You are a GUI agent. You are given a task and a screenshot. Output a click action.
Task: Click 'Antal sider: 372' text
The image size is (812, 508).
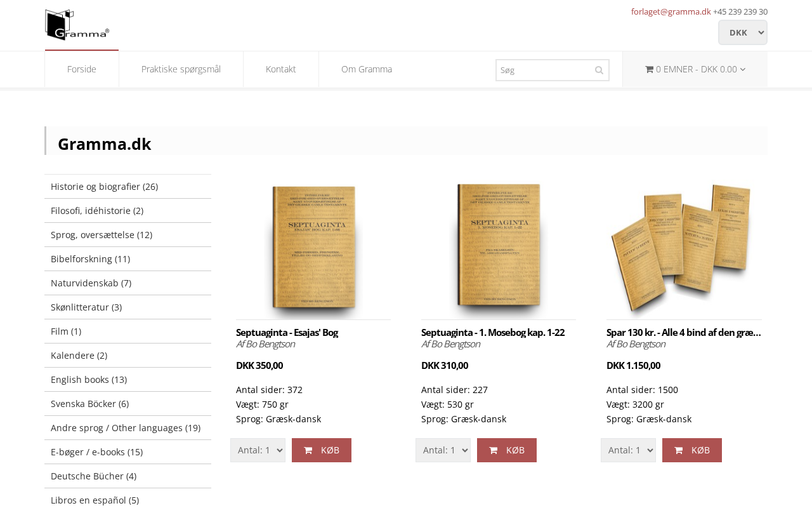tap(269, 390)
